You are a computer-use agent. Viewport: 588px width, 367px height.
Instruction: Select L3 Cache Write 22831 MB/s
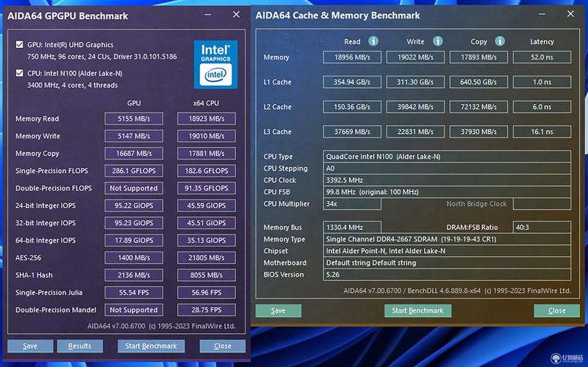point(415,132)
